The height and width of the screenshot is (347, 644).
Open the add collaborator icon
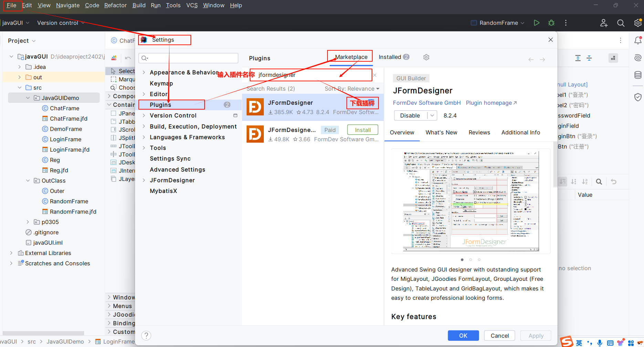coord(604,23)
